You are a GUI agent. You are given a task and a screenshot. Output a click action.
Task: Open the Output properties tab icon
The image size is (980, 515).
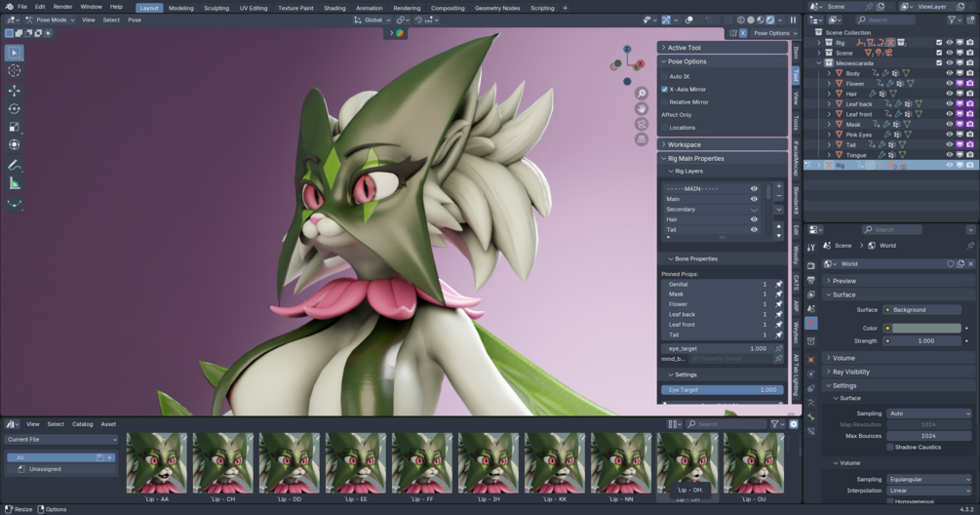pyautogui.click(x=811, y=279)
